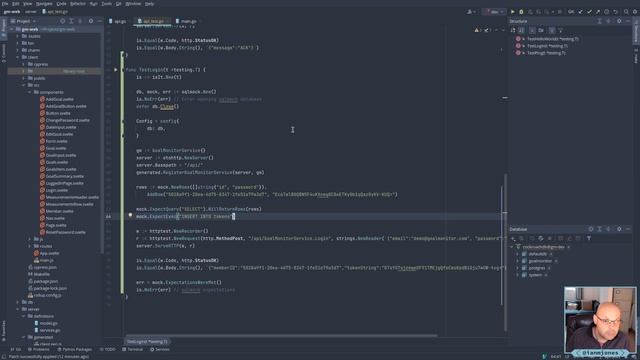Open the File menu
Viewport: 640px width, 360px height.
tap(5, 4)
